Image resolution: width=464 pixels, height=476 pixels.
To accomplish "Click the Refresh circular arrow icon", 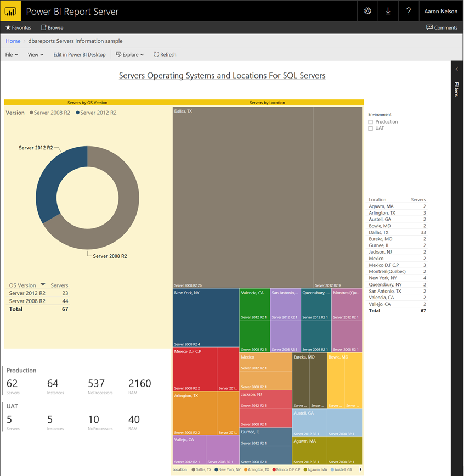I will tap(156, 54).
